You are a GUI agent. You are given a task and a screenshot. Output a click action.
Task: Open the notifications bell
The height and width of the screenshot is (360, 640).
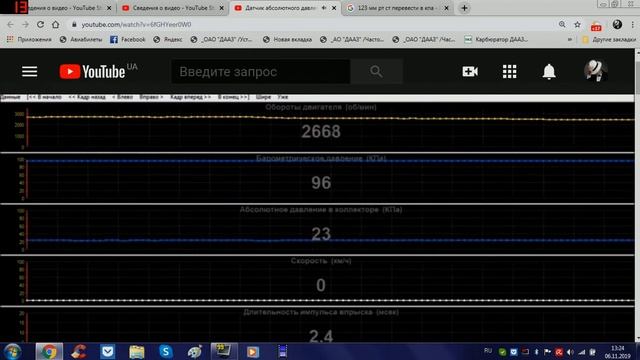[549, 71]
